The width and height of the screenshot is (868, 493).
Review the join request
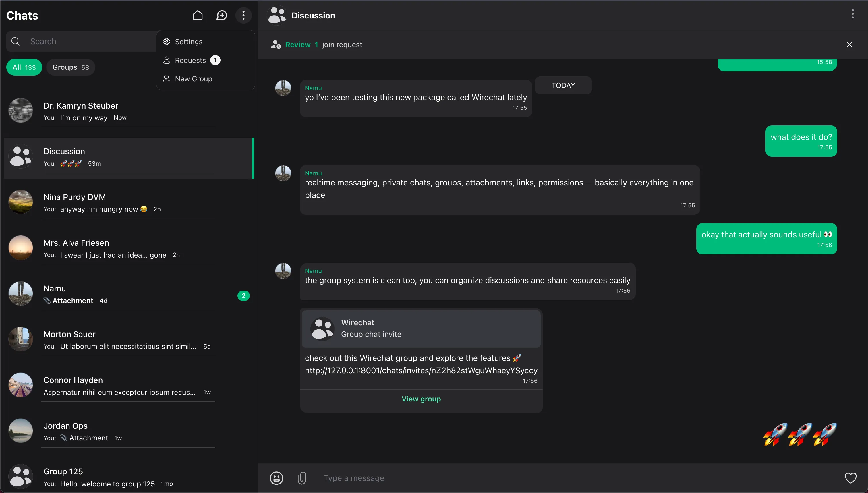(x=297, y=44)
